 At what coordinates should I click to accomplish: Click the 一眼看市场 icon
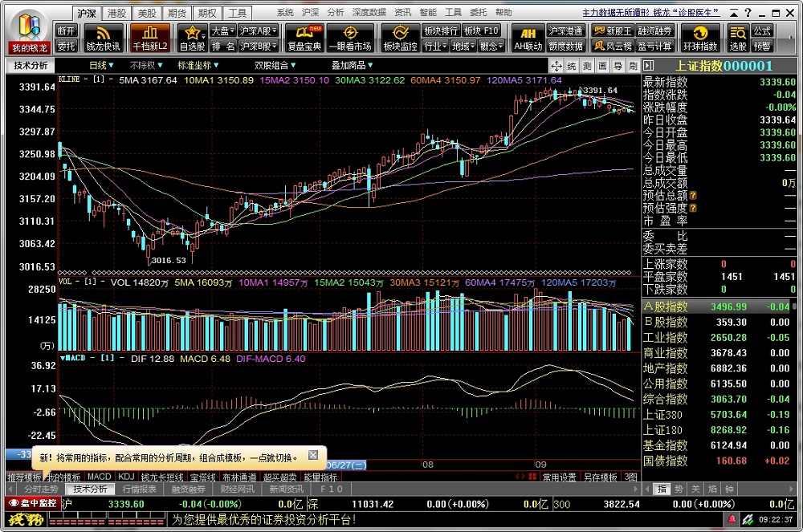click(x=351, y=37)
